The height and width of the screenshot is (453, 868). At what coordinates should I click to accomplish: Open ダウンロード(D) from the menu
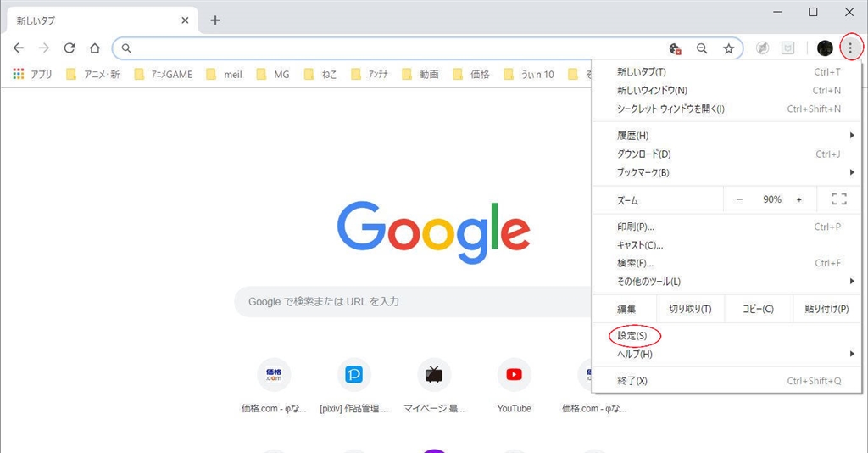click(x=726, y=154)
